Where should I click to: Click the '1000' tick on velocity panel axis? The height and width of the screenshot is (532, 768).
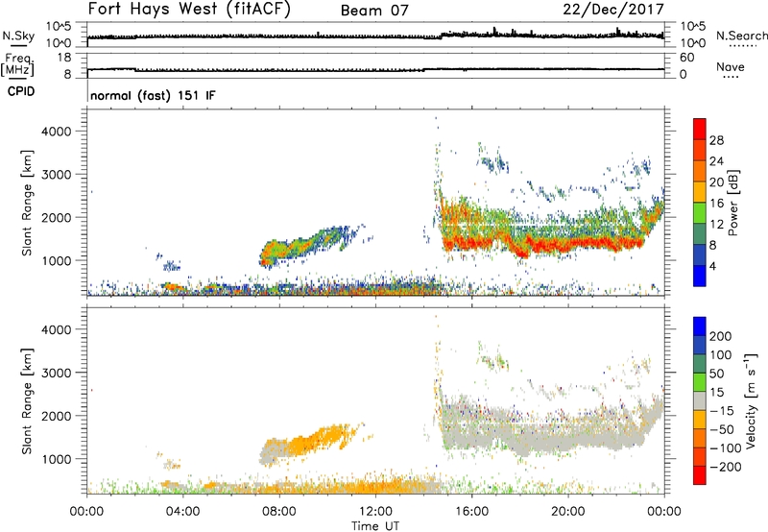point(57,459)
